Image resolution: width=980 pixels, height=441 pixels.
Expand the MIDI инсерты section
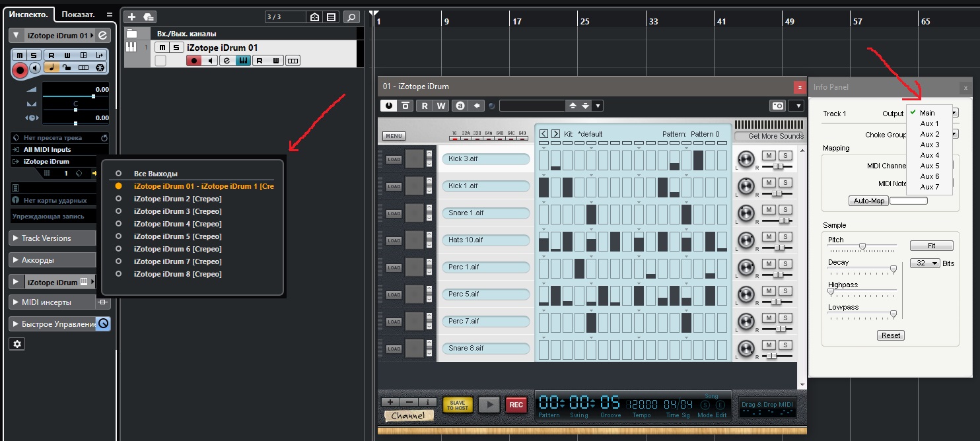pos(53,302)
